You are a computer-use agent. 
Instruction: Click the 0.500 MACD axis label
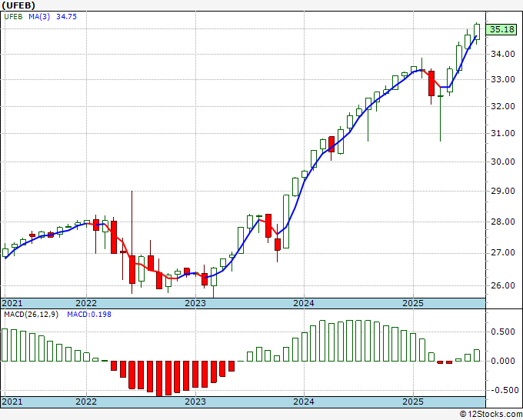tap(503, 332)
